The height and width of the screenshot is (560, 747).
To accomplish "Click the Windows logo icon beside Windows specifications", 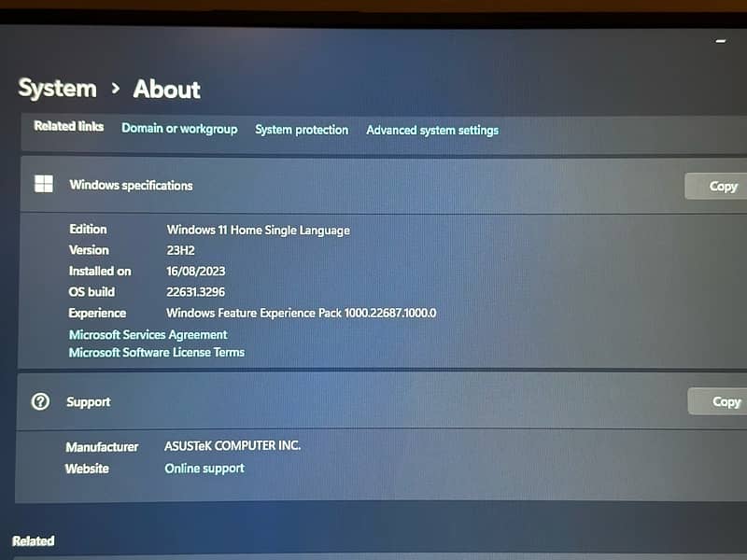I will point(44,184).
